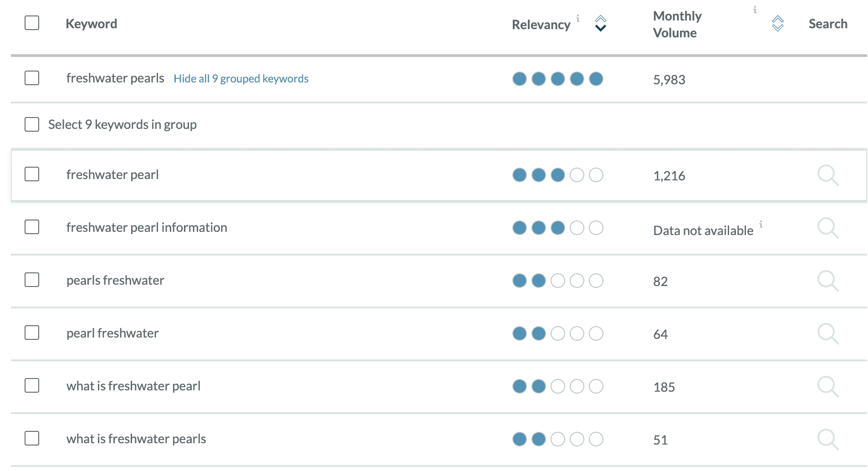The image size is (868, 471).
Task: Sort by Monthly Volume using sort arrows
Action: [778, 23]
